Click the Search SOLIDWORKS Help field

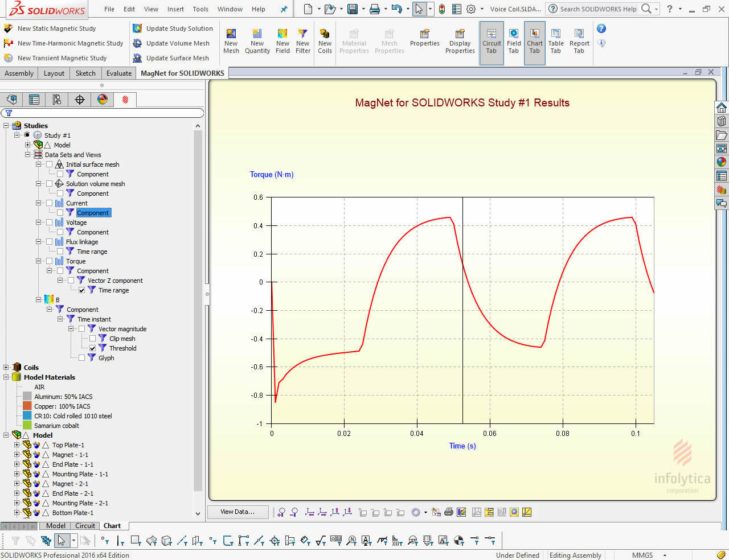[598, 9]
